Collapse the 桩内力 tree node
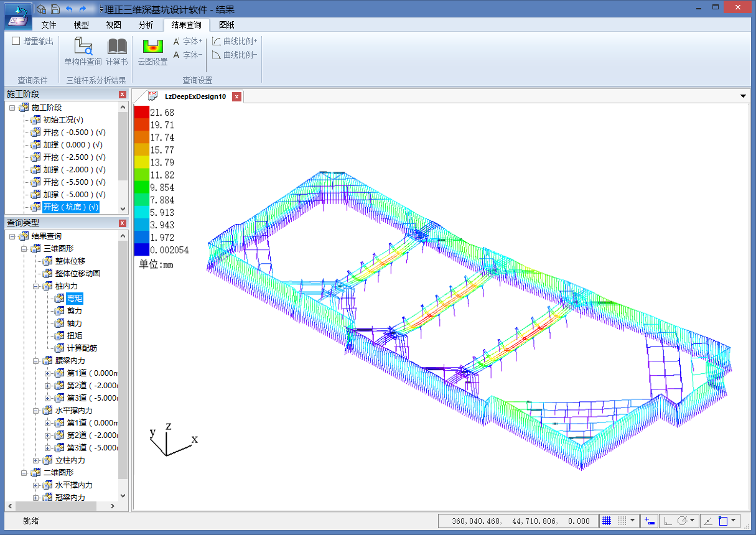The height and width of the screenshot is (535, 756). pyautogui.click(x=37, y=286)
